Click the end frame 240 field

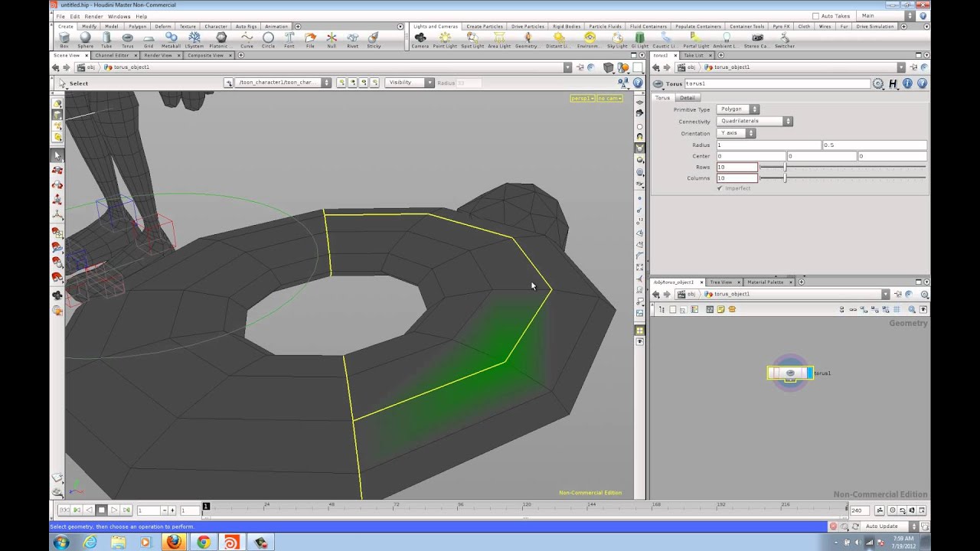click(x=859, y=510)
